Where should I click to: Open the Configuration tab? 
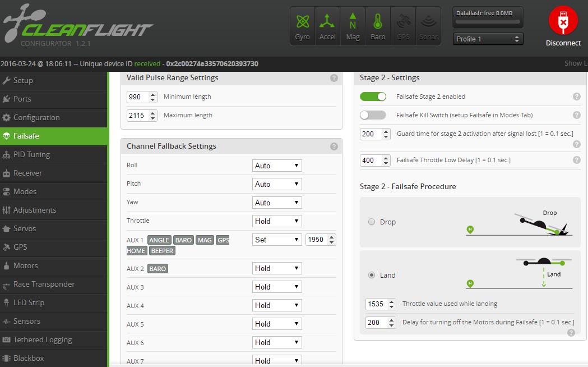coord(54,117)
